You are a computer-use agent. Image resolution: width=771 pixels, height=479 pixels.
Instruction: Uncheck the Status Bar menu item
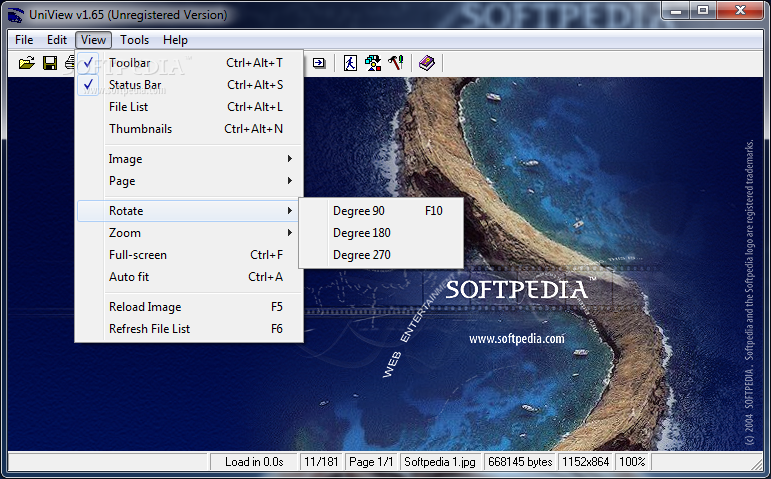click(x=189, y=85)
